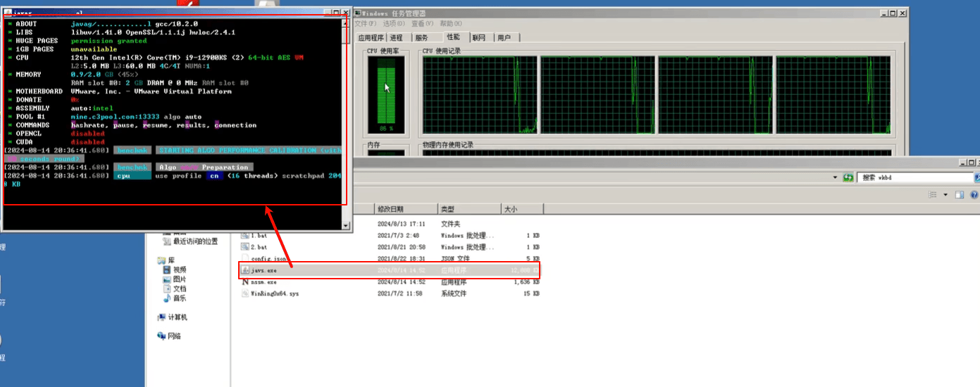The height and width of the screenshot is (387, 980).
Task: Click console window system menu icon
Action: pyautogui.click(x=8, y=13)
